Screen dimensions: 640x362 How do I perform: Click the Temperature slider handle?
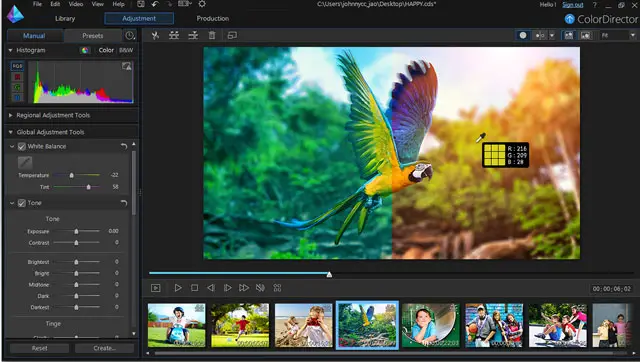click(x=71, y=175)
